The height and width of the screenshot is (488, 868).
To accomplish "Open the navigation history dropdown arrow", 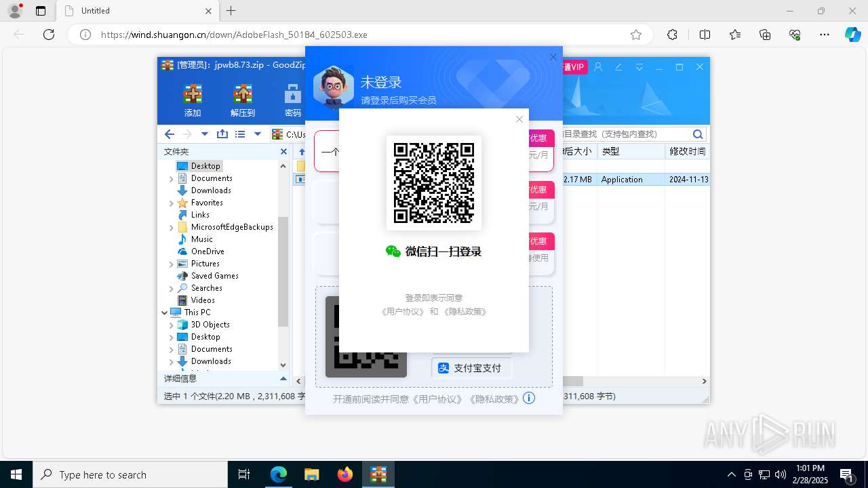I will coord(205,134).
